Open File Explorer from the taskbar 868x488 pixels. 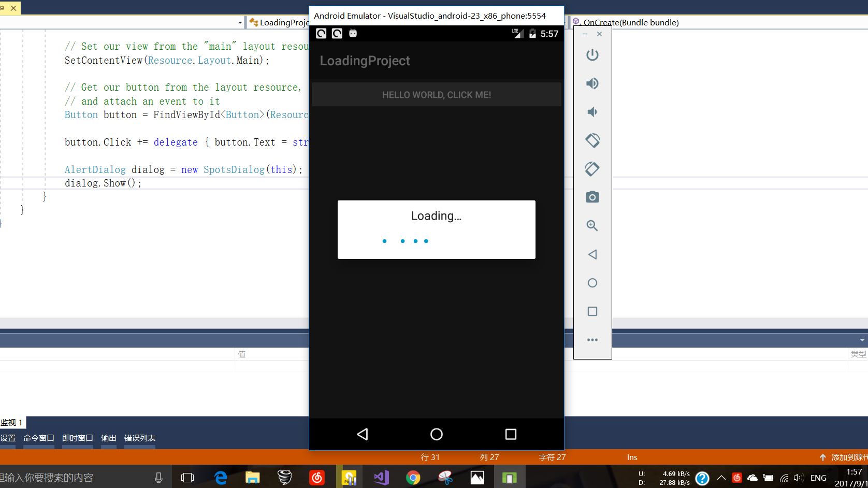click(253, 478)
